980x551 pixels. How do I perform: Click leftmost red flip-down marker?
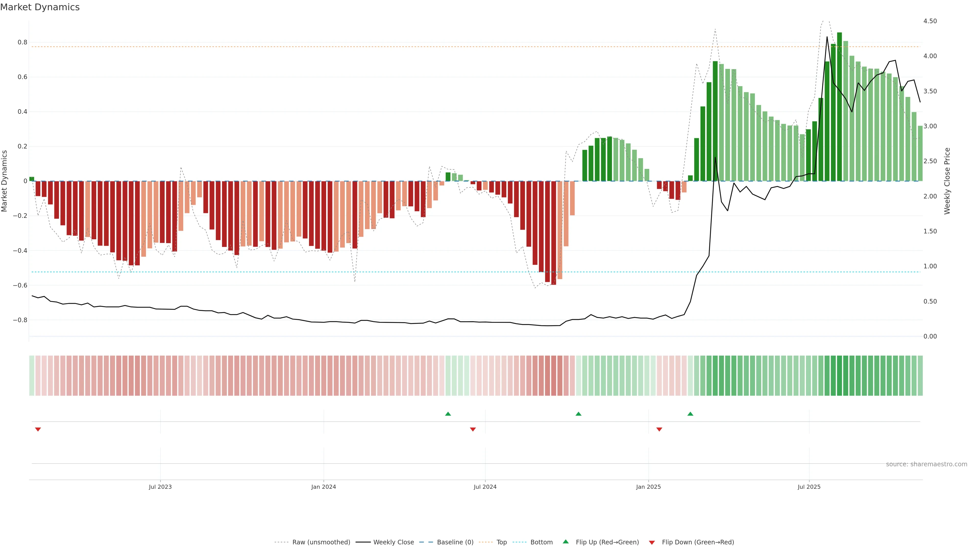38,429
